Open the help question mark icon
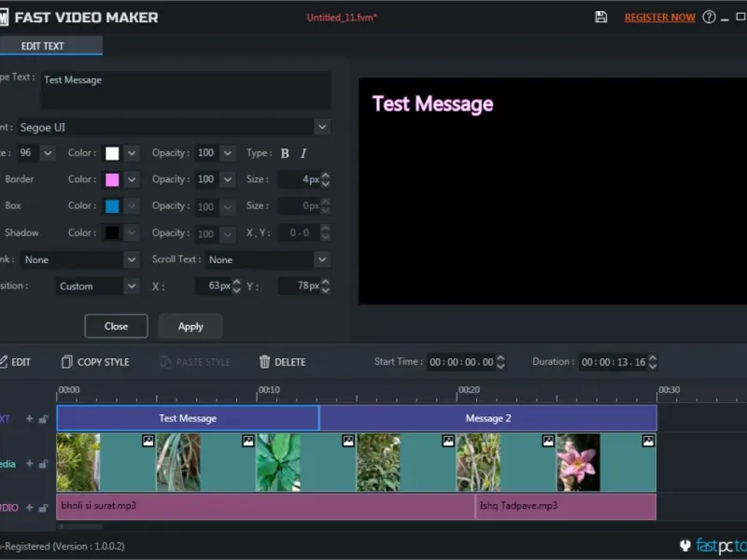The width and height of the screenshot is (747, 560). pos(709,17)
